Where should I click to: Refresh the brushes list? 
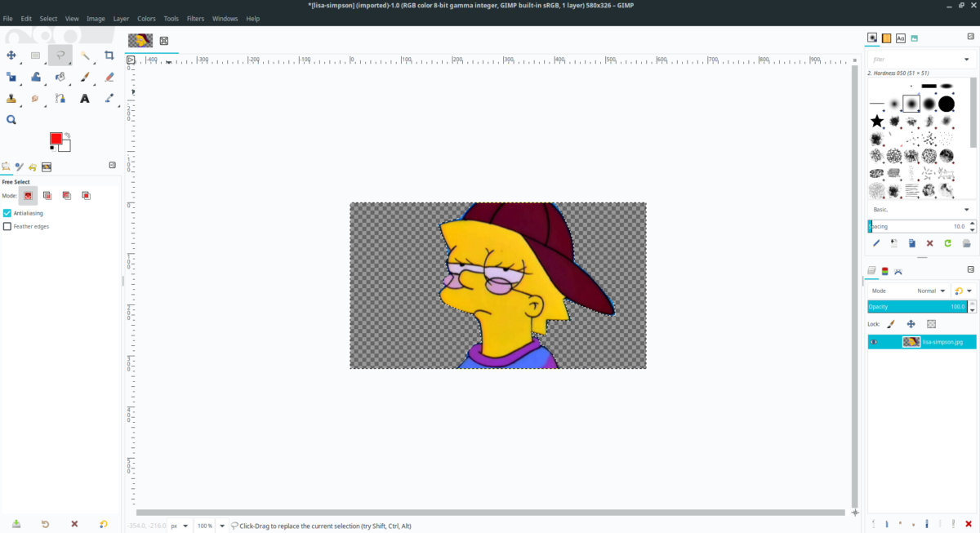pyautogui.click(x=946, y=243)
